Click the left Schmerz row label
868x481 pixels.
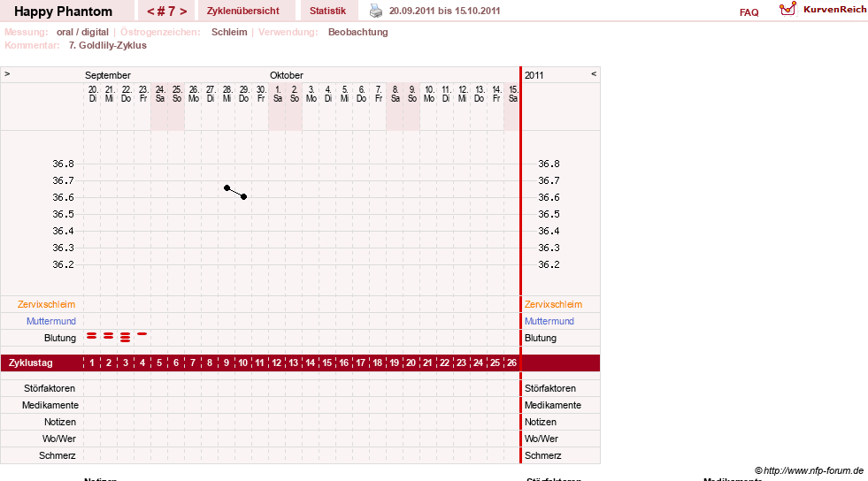(57, 455)
